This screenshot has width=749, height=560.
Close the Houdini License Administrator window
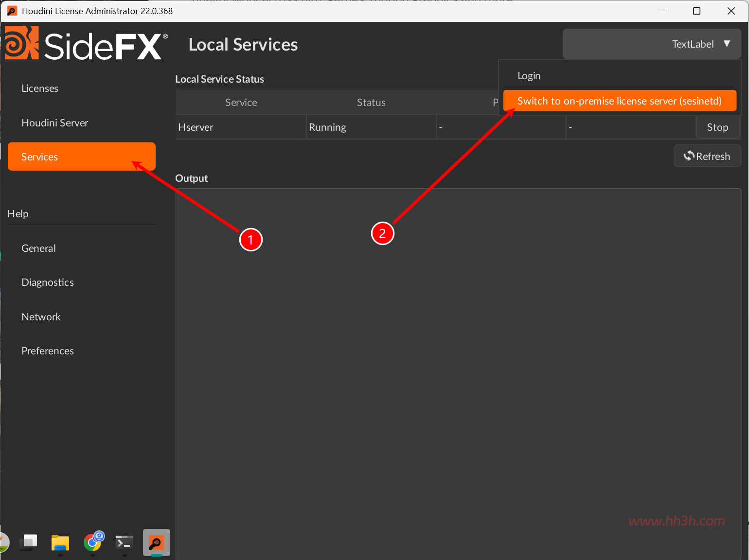(731, 11)
